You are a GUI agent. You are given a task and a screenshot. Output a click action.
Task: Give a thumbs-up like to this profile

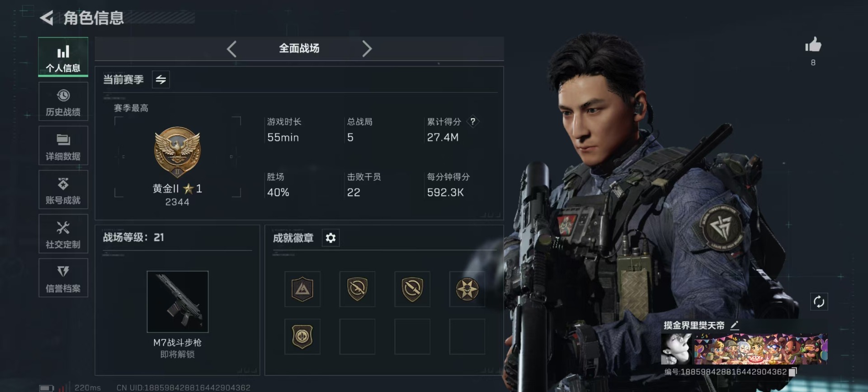click(813, 45)
